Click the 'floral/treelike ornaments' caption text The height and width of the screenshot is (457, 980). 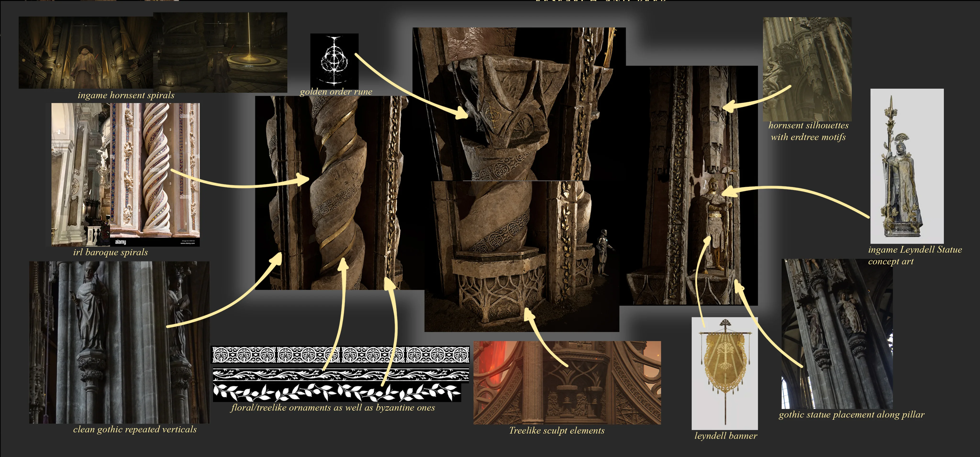click(x=333, y=408)
